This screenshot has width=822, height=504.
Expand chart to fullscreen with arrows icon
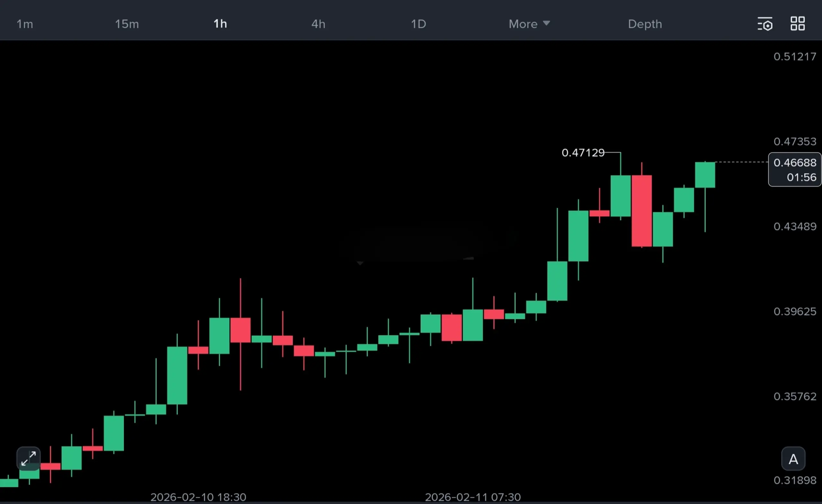[x=29, y=459]
